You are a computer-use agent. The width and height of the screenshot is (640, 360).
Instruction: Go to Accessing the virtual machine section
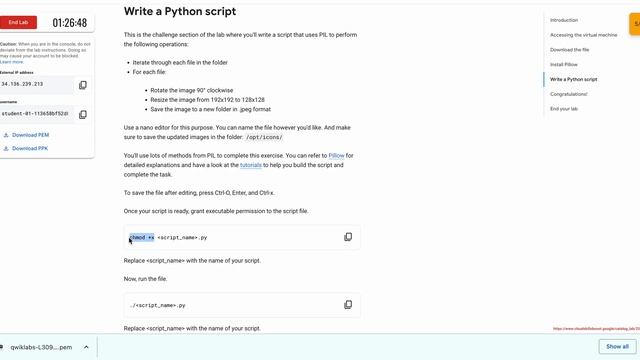(x=583, y=35)
